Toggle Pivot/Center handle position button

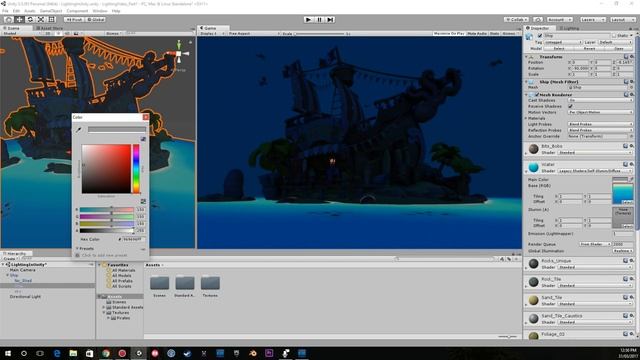(74, 19)
